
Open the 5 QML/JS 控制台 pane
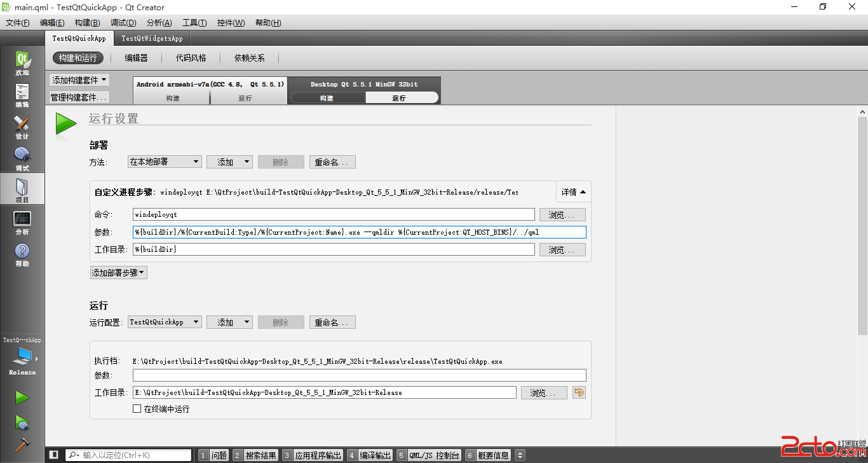pyautogui.click(x=429, y=455)
